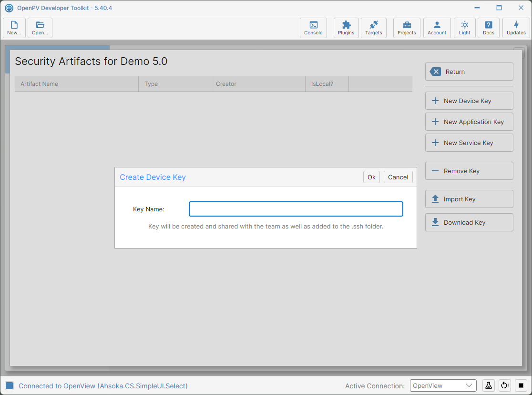Focus the Key Name input field
Viewport: 532px width, 395px height.
coord(296,209)
